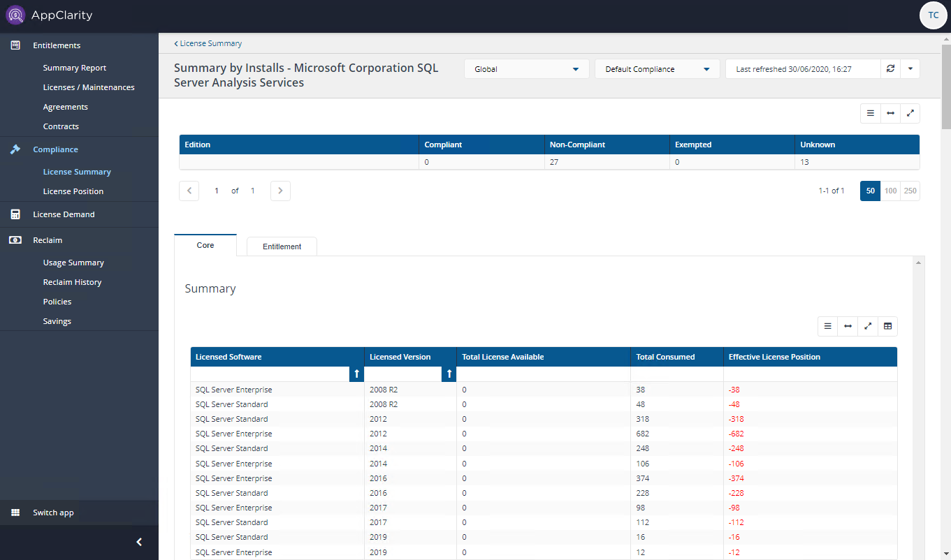Click the Compliance gavel icon
The image size is (951, 560).
click(15, 149)
